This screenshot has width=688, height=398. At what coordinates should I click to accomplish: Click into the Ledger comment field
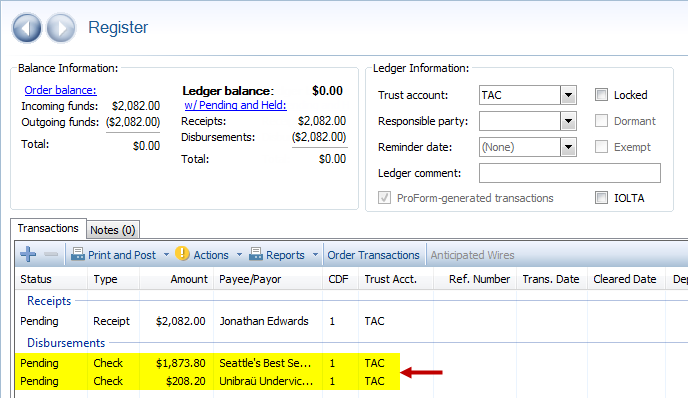click(570, 173)
